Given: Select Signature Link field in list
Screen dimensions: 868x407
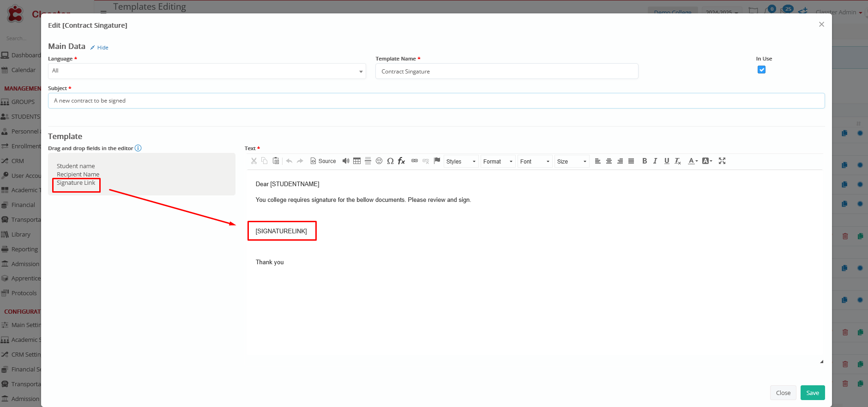Looking at the screenshot, I should [76, 183].
